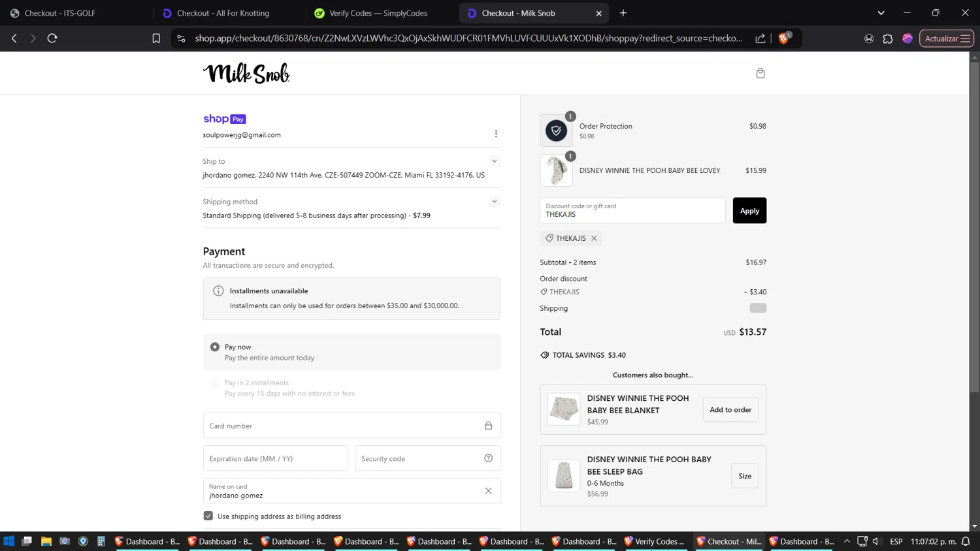Screen dimensions: 980x551
Task: Reload the checkout page
Action: click(x=52, y=39)
